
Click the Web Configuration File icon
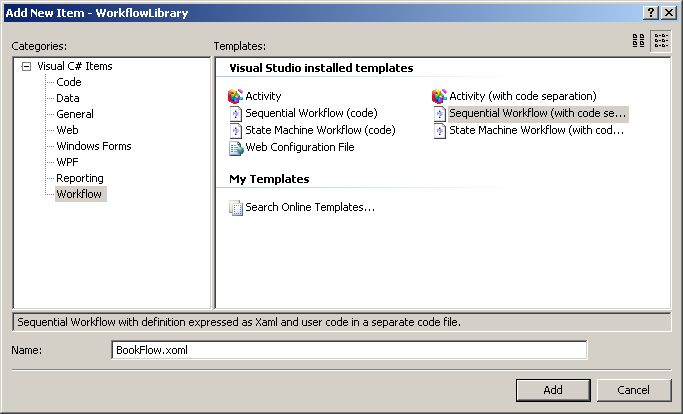click(236, 148)
